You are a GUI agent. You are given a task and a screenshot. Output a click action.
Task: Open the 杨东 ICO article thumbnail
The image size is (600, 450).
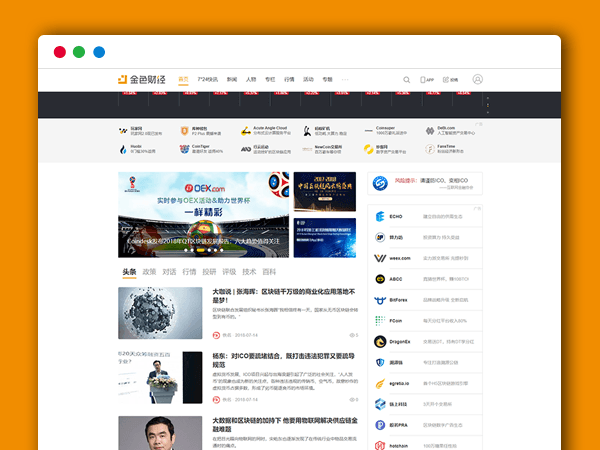pyautogui.click(x=156, y=377)
